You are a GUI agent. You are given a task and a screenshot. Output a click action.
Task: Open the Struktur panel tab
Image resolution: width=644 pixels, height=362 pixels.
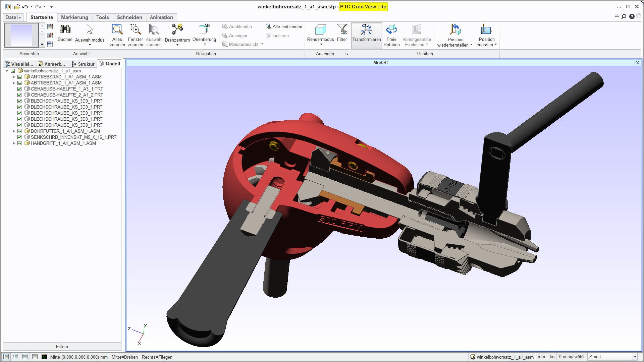(83, 64)
